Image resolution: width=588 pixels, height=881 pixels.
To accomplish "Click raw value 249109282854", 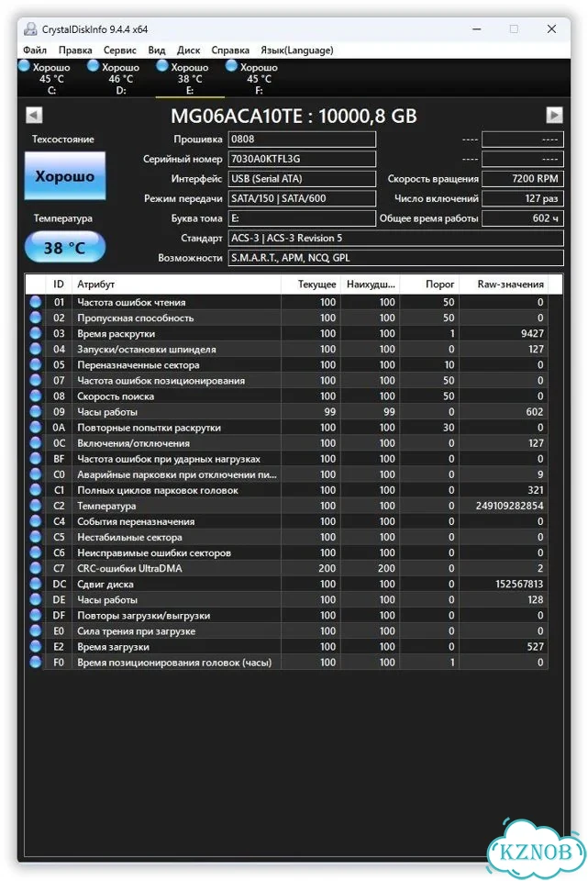I will [x=509, y=506].
